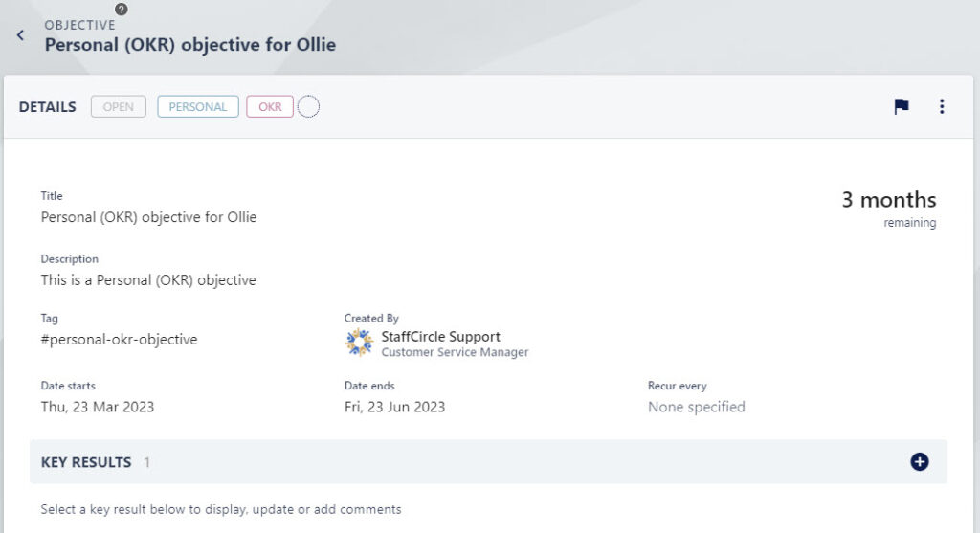The height and width of the screenshot is (533, 980).
Task: Open the help question mark icon
Action: tap(122, 10)
